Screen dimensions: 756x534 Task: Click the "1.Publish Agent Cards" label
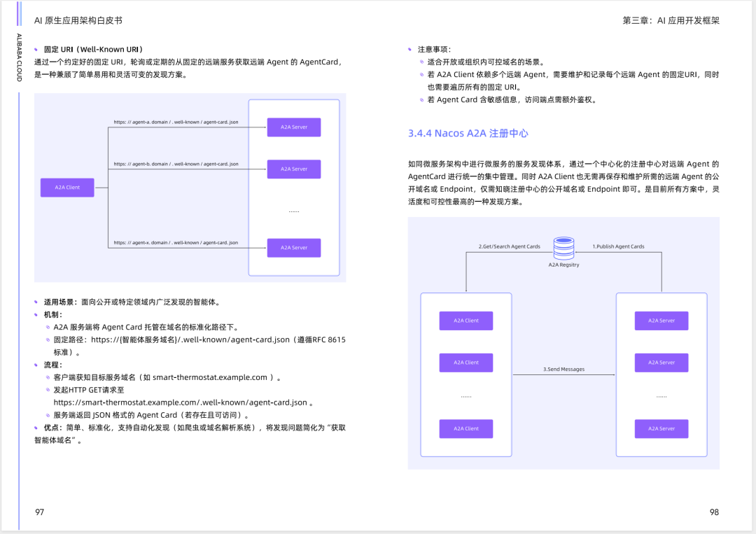(618, 246)
